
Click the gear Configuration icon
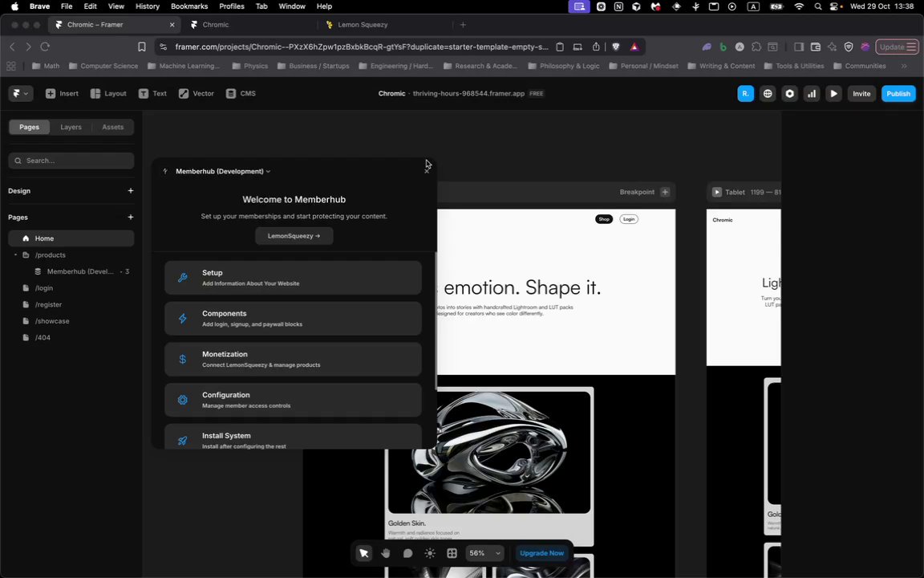coord(183,400)
